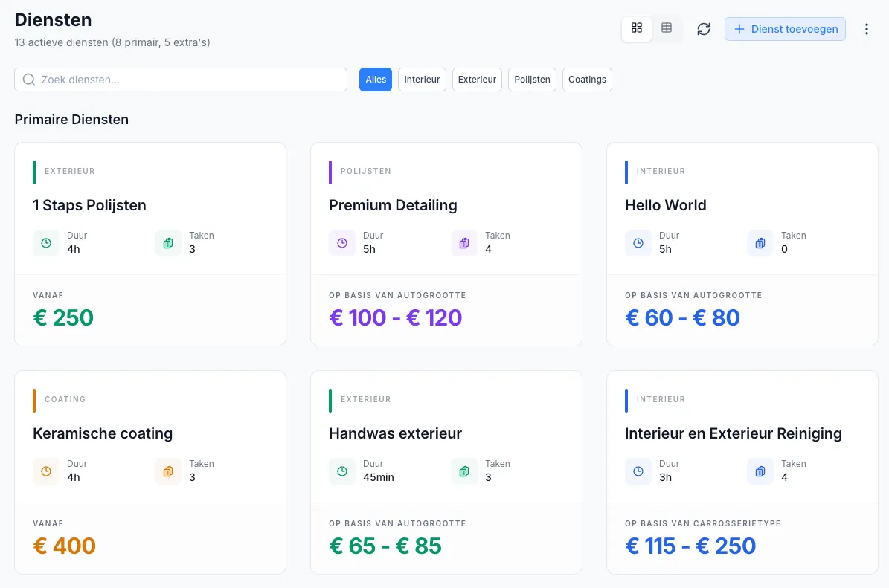Filter services by Polijsten
Image resolution: width=889 pixels, height=588 pixels.
click(x=532, y=80)
